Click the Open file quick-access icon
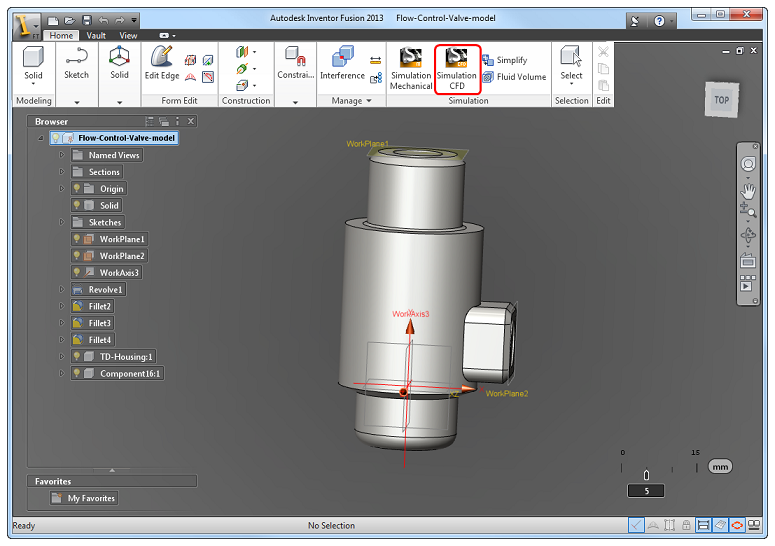Screen dimensions: 775x546 click(x=70, y=20)
